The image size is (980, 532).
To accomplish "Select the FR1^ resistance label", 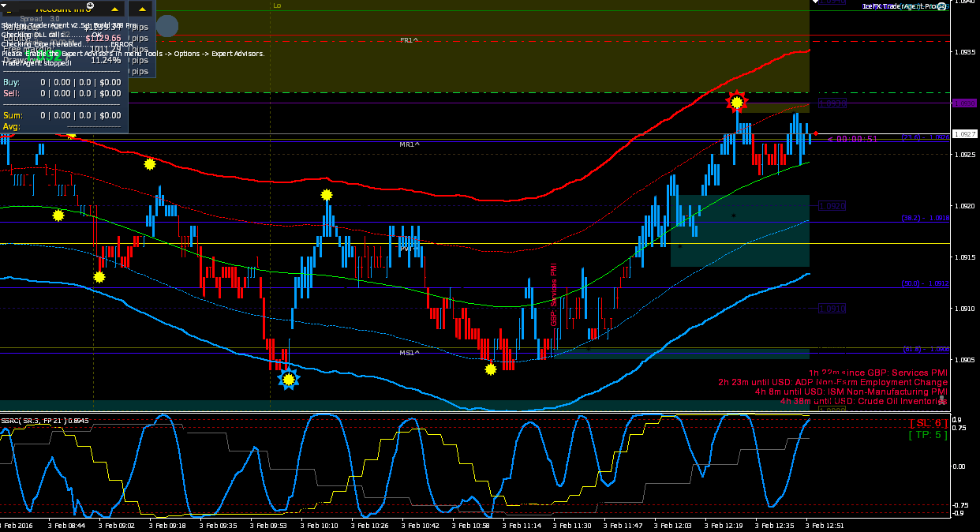I will 410,39.
